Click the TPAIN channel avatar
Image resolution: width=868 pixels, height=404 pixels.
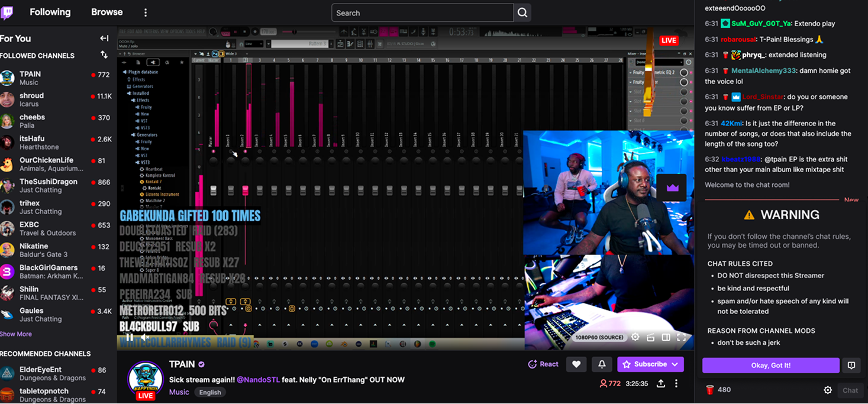point(146,379)
